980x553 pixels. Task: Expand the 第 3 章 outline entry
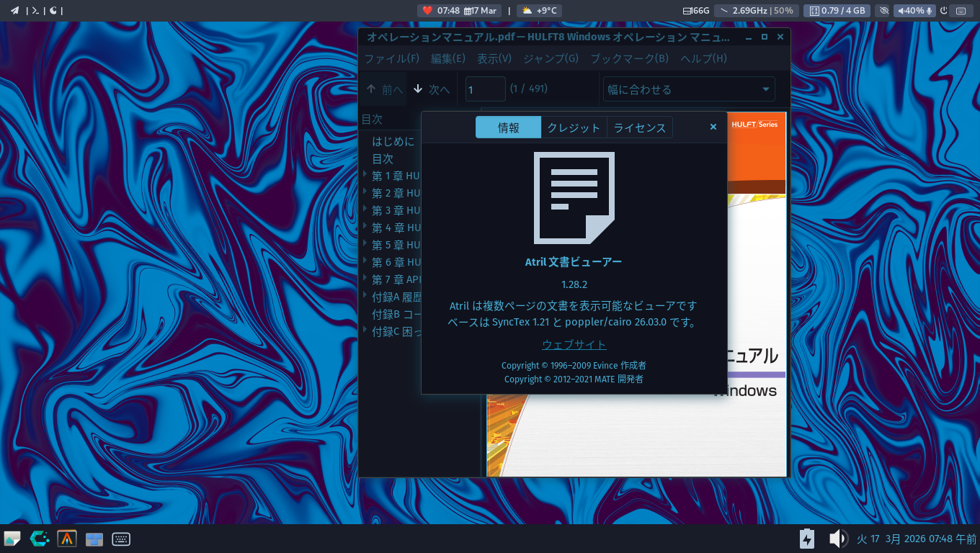coord(365,210)
